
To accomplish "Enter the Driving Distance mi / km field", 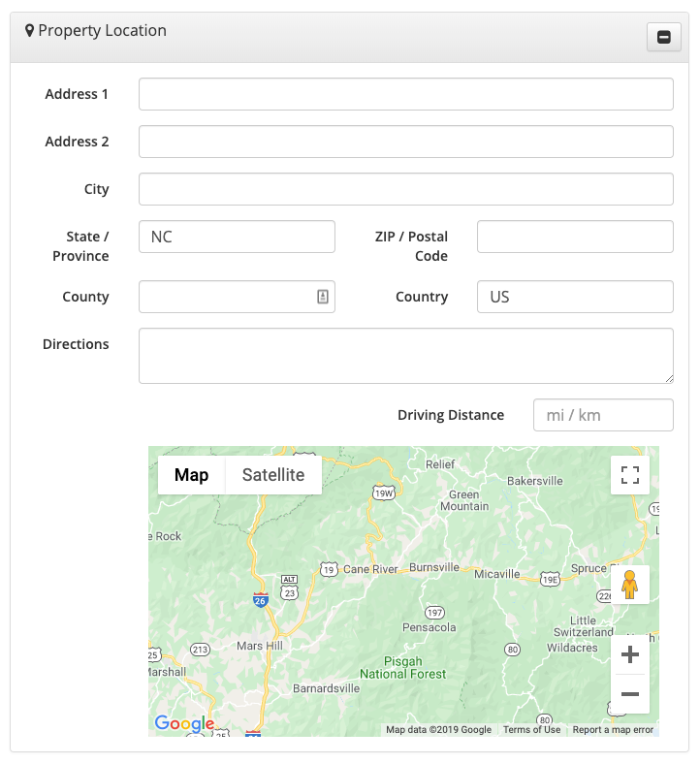I will pyautogui.click(x=603, y=415).
